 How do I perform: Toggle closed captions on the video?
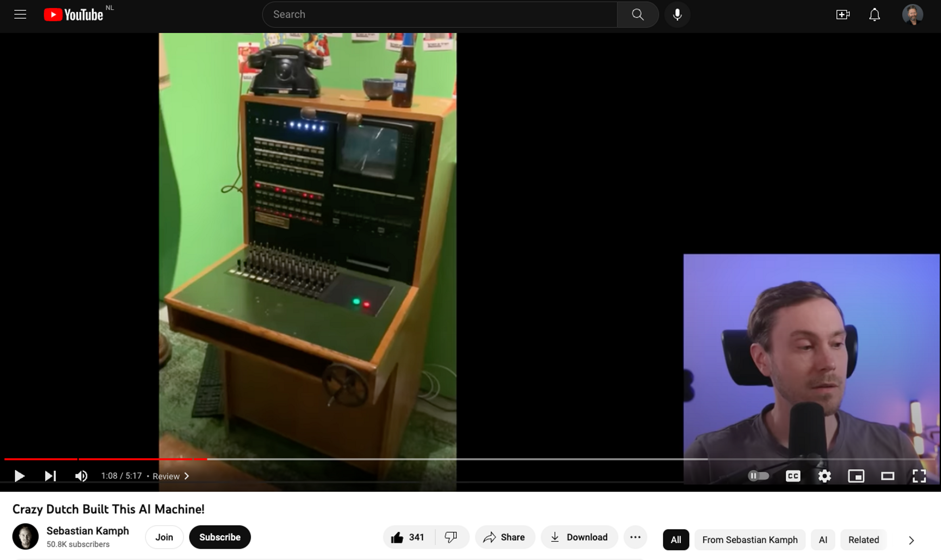tap(793, 476)
